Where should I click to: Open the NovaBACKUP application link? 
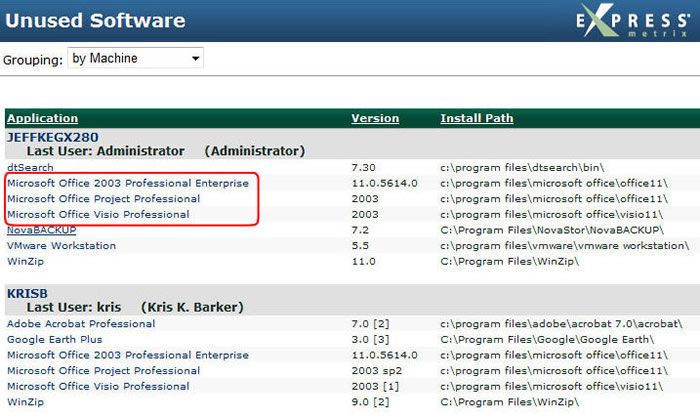[x=42, y=230]
